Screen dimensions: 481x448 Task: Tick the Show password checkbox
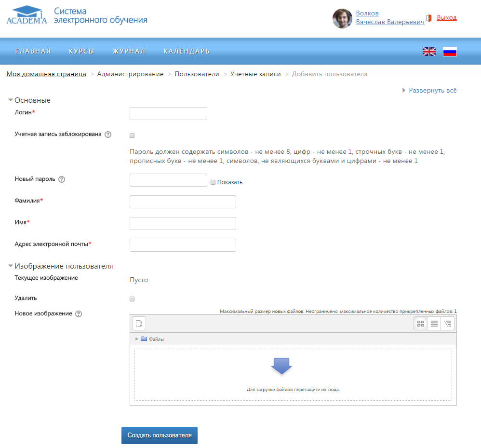[x=213, y=182]
